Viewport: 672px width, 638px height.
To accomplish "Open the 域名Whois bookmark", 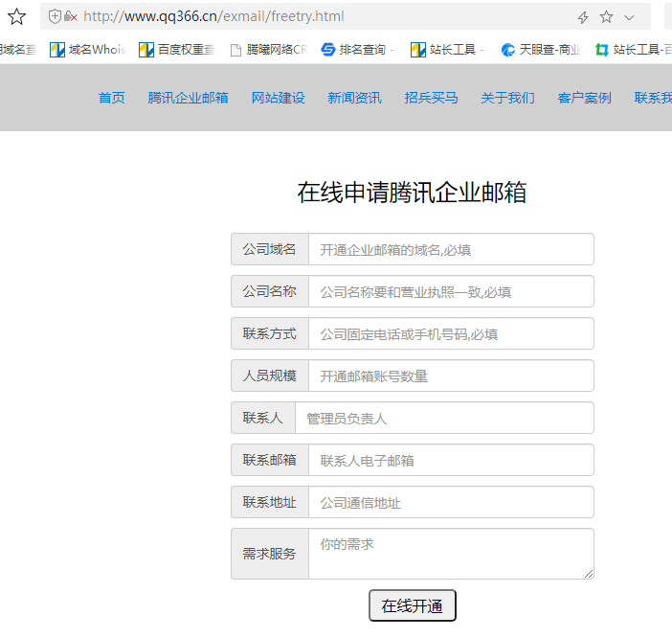I will (88, 49).
